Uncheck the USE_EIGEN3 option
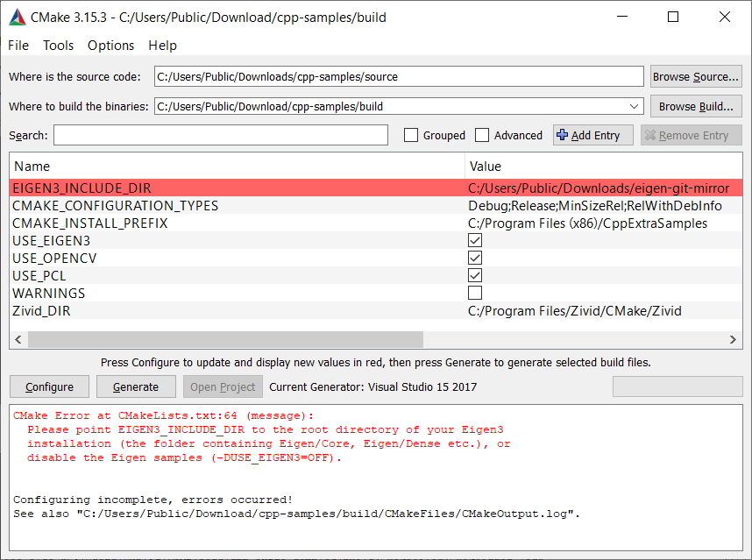 [475, 240]
